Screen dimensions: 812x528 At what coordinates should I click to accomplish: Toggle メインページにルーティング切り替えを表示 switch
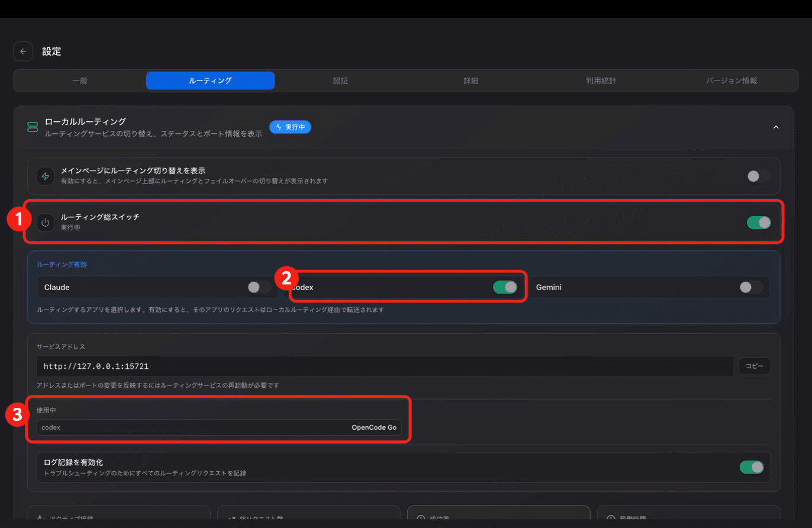pyautogui.click(x=758, y=176)
